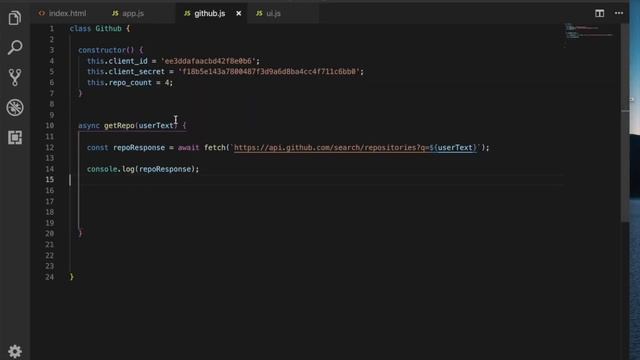This screenshot has height=360, width=640.
Task: Open the GitHub API search URL link
Action: coord(355,147)
